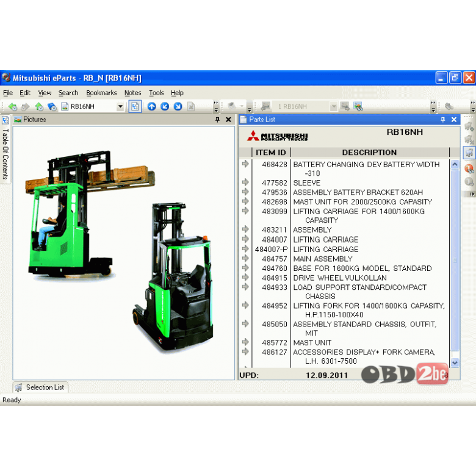Open the Selection List tab
The image size is (476, 476).
(x=40, y=388)
